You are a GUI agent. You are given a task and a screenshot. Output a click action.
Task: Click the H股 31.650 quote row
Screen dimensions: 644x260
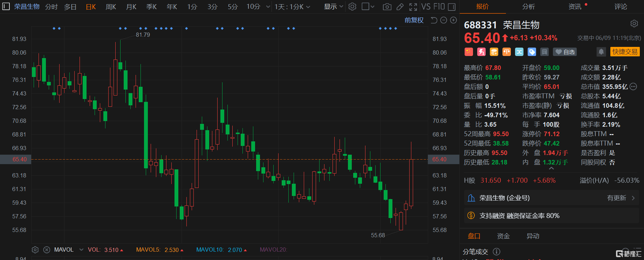tap(551, 180)
